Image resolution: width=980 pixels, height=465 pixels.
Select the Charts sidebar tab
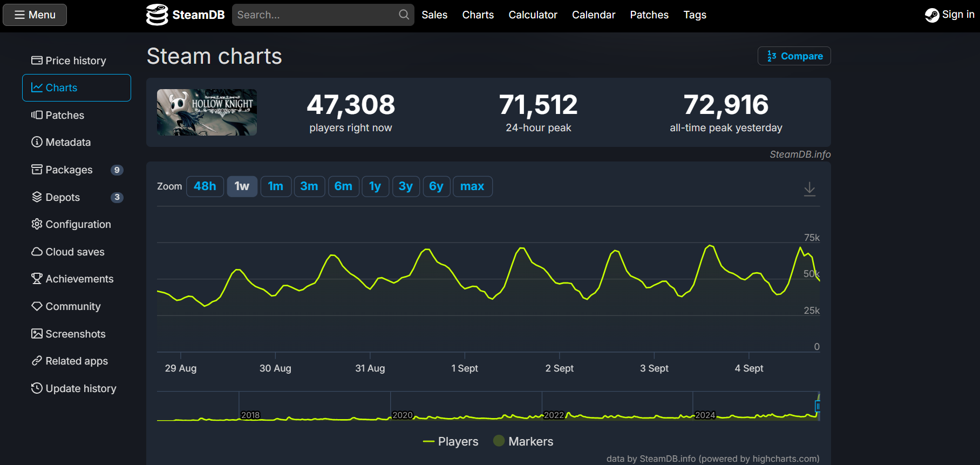point(76,87)
